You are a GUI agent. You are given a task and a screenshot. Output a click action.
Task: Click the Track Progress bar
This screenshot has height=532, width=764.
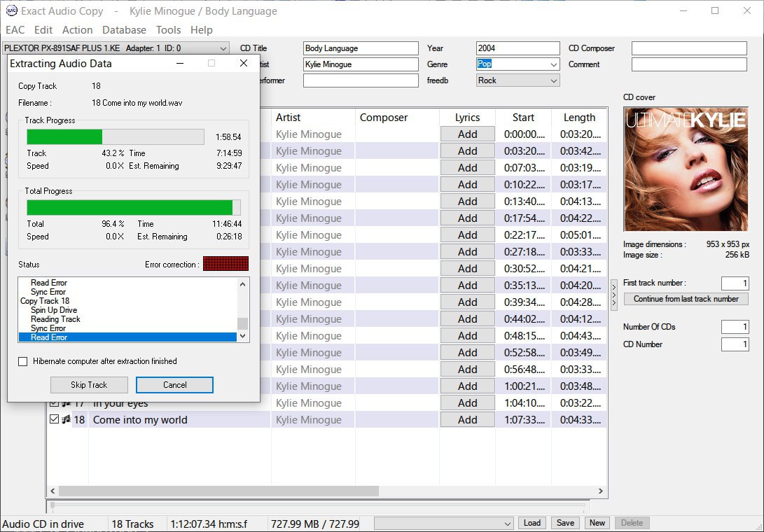[116, 137]
